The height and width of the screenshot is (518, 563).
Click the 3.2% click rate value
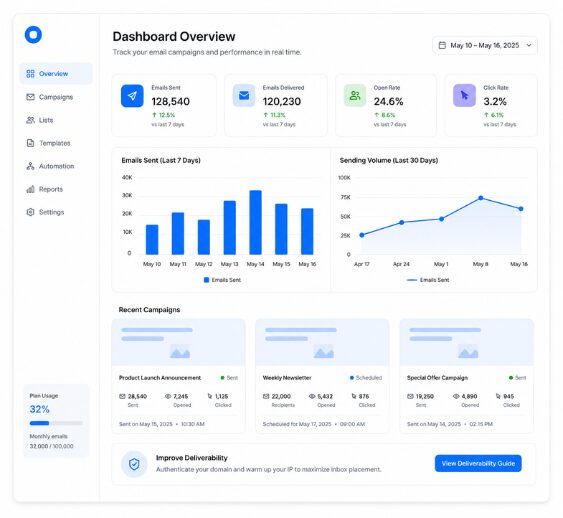pos(495,102)
